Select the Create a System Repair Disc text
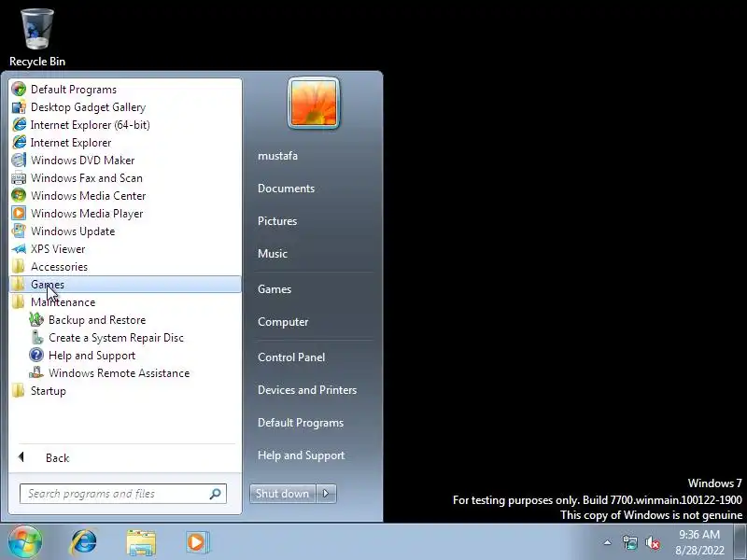 pyautogui.click(x=116, y=338)
